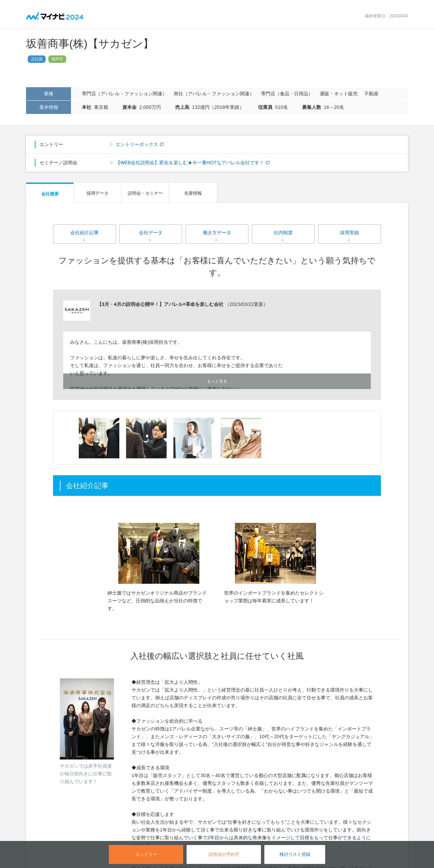This screenshot has height=868, width=434.
Task: Click 専門店（食品・日用品） text
Action: click(x=287, y=94)
